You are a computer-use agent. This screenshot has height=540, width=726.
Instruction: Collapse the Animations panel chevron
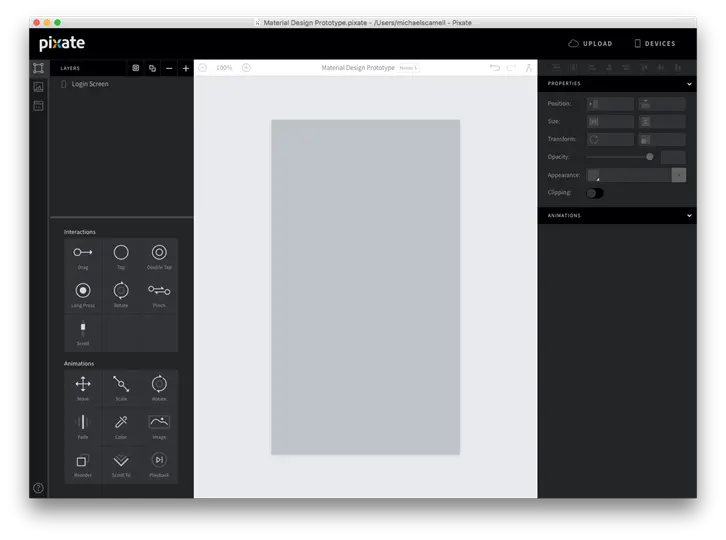689,216
